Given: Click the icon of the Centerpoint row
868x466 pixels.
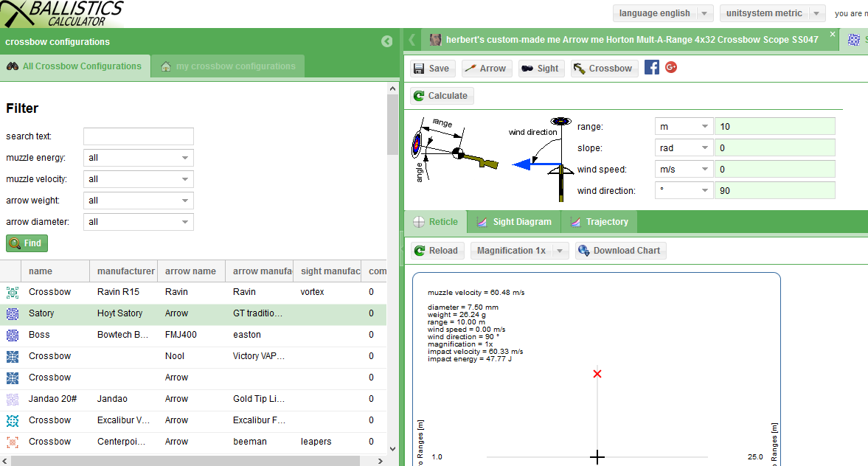Looking at the screenshot, I should (13, 442).
